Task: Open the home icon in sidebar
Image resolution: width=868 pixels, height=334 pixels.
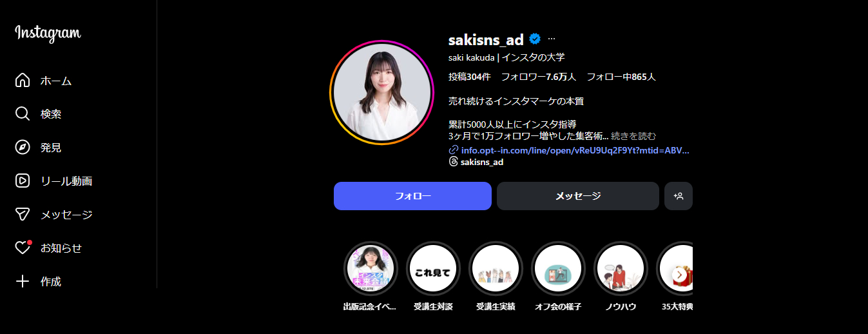Action: pyautogui.click(x=23, y=81)
